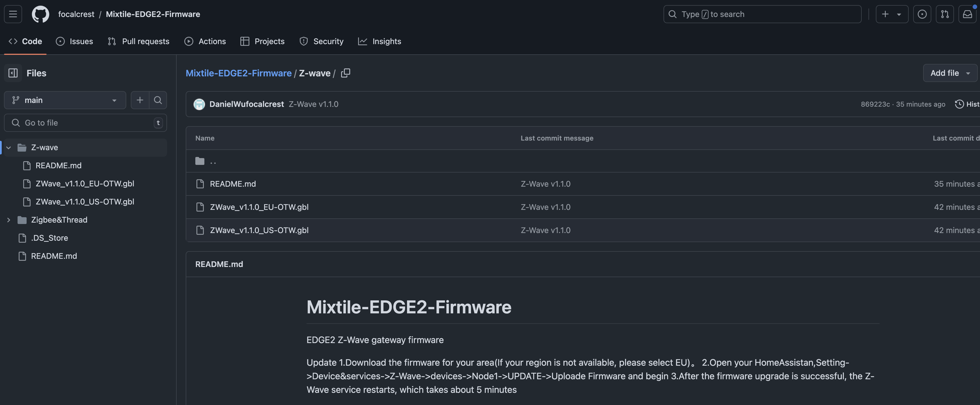Screen dimensions: 980x405
Task: Open ZWave_v1.1.0_US-OTW.gbl in file tree
Action: tap(84, 202)
